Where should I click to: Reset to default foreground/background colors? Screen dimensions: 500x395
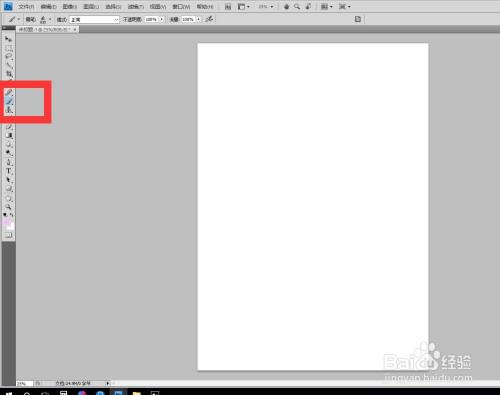coord(5,215)
